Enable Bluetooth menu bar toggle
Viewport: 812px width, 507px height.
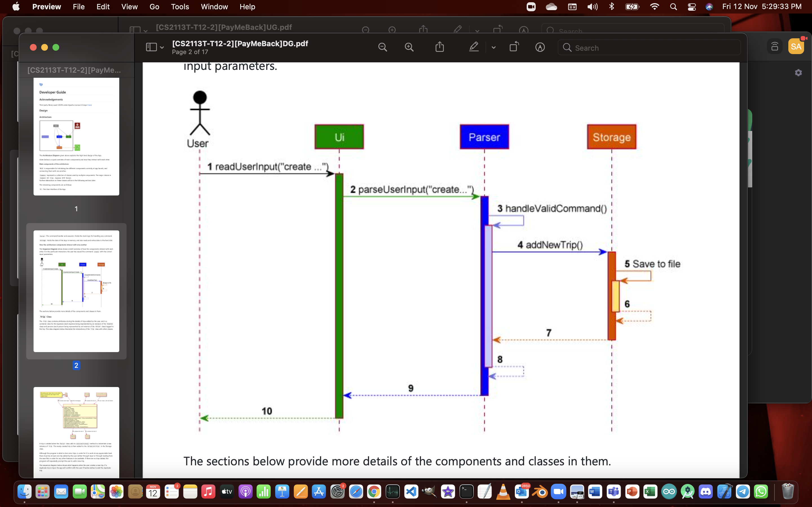pyautogui.click(x=612, y=6)
